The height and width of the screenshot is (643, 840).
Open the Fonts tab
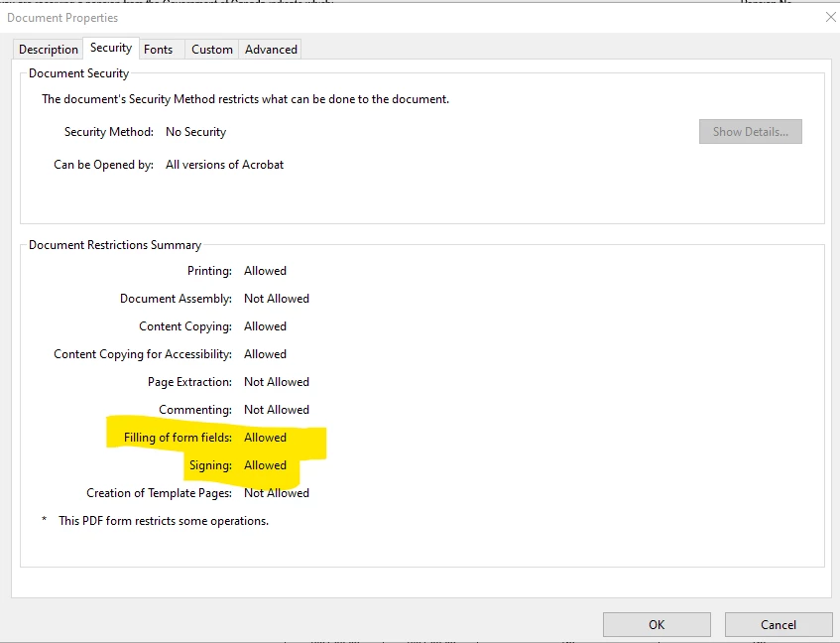click(158, 50)
